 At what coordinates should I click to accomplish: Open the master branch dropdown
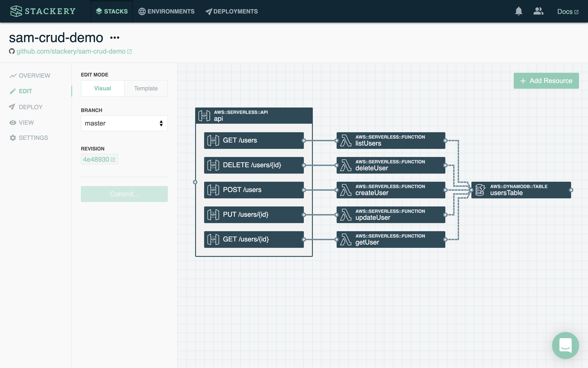124,123
